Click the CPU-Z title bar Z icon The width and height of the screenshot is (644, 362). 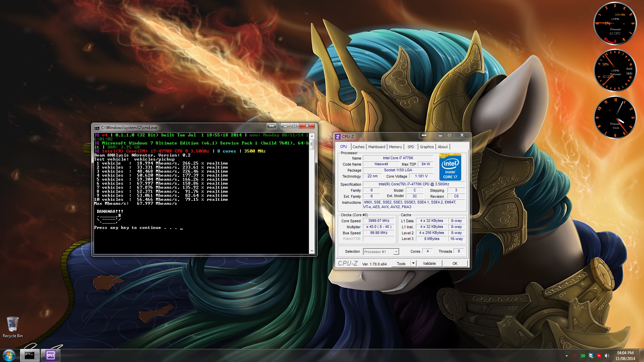pyautogui.click(x=338, y=136)
